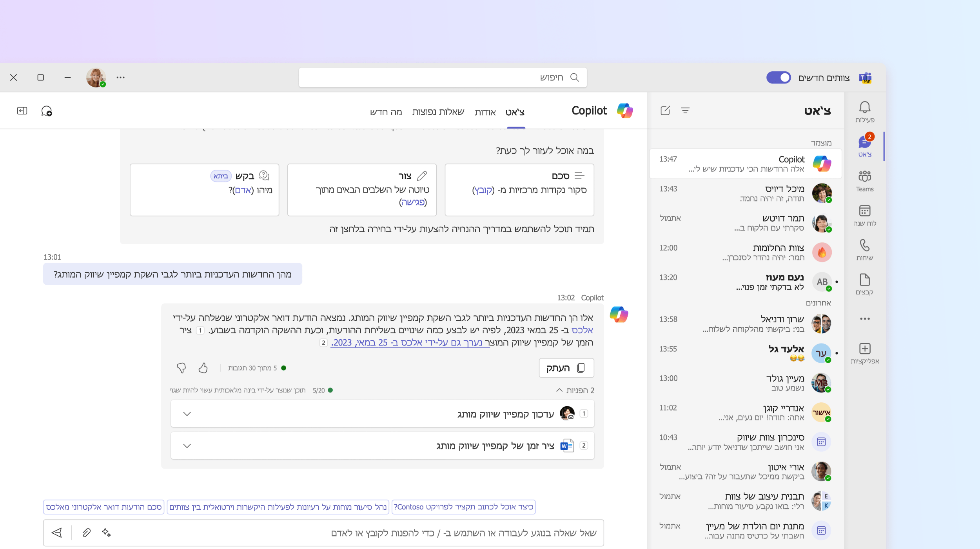Screen dimensions: 980x549
Task: Click the sparkle prompts icon in message box
Action: [x=106, y=533]
